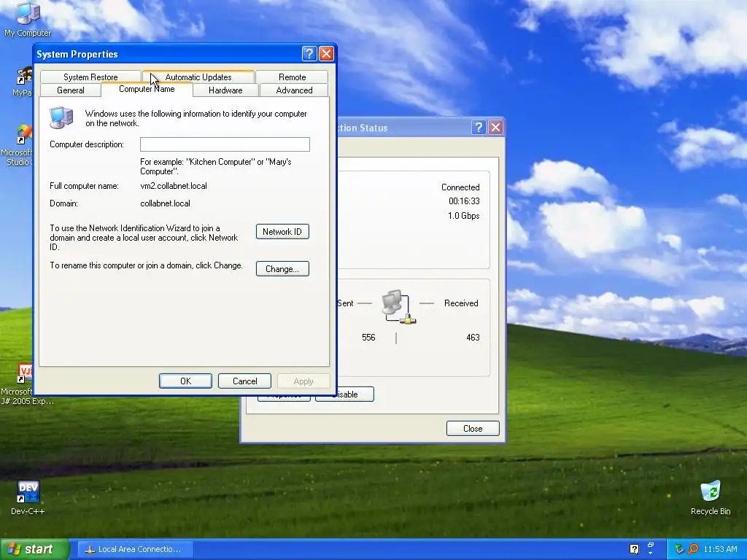Click Local Area Connection taskbar button
The width and height of the screenshot is (747, 560).
pyautogui.click(x=134, y=549)
